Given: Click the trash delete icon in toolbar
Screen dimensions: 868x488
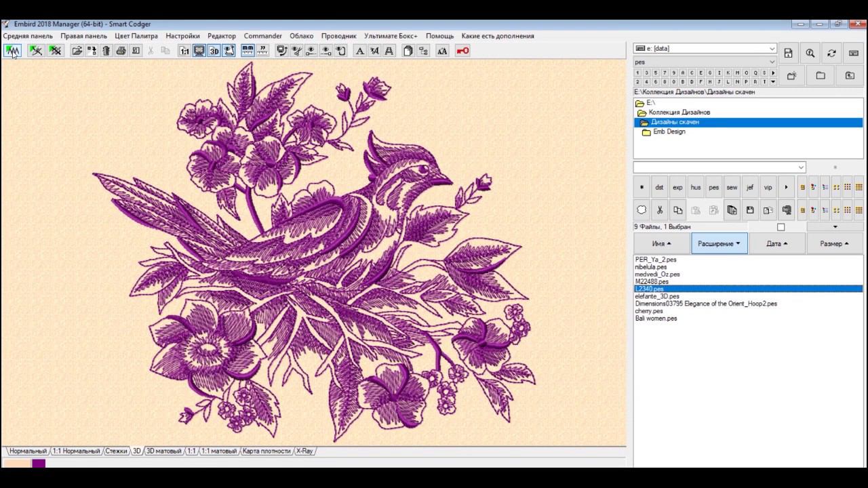Looking at the screenshot, I should point(106,51).
